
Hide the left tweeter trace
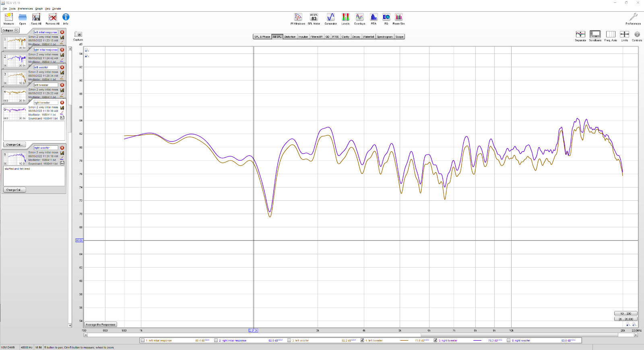(x=362, y=340)
